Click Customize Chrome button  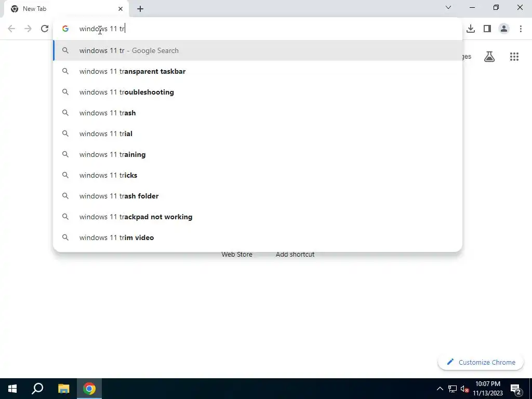(x=481, y=362)
